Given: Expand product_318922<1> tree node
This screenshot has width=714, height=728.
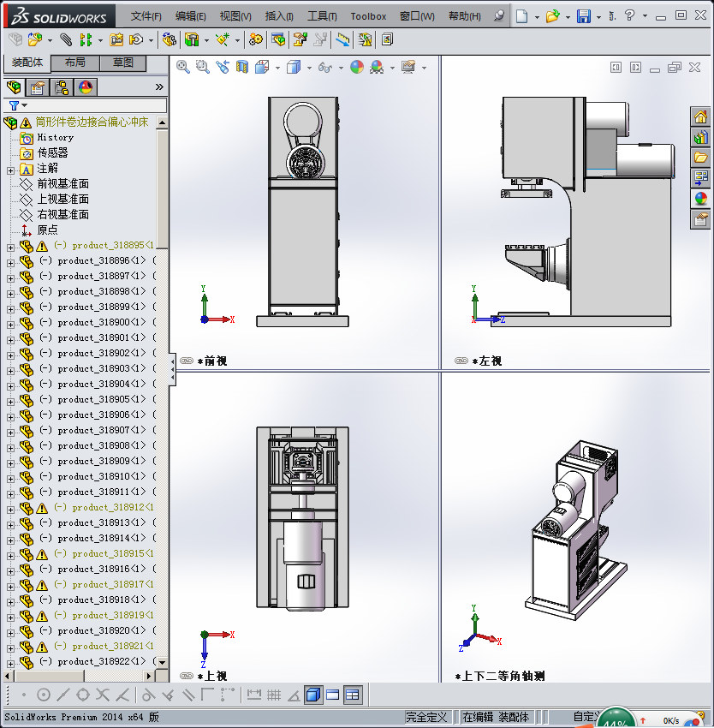Looking at the screenshot, I should 10,664.
